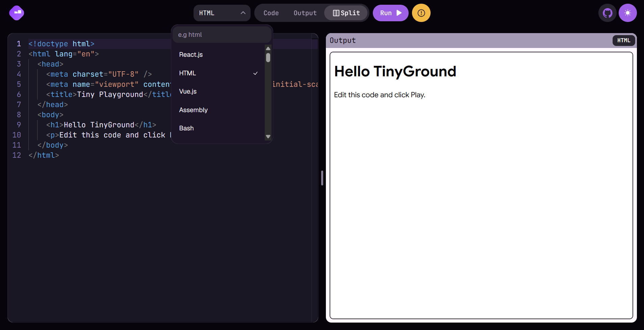Select the Split view tab
Image resolution: width=644 pixels, height=330 pixels.
click(x=346, y=13)
